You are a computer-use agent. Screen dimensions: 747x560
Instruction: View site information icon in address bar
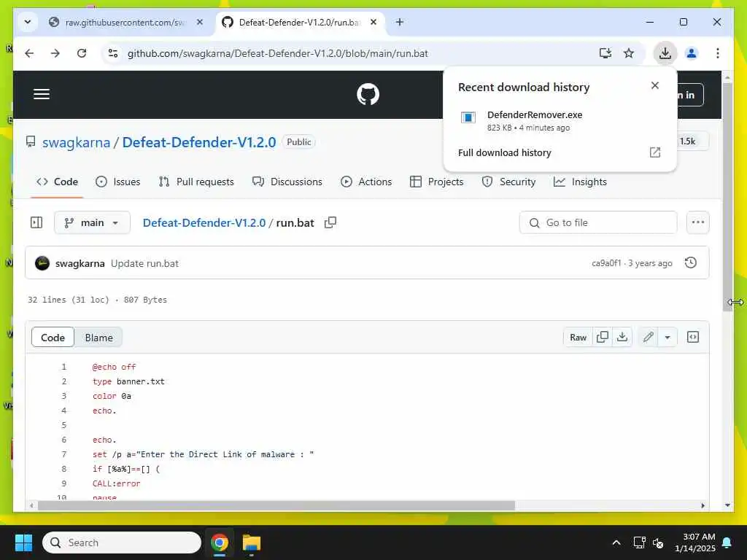pyautogui.click(x=113, y=53)
